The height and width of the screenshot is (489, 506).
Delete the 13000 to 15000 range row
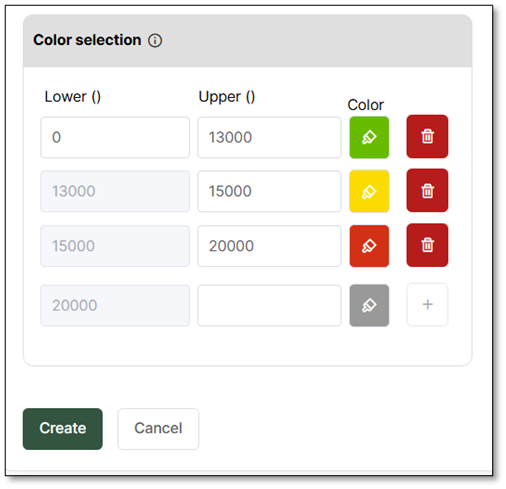click(x=427, y=190)
